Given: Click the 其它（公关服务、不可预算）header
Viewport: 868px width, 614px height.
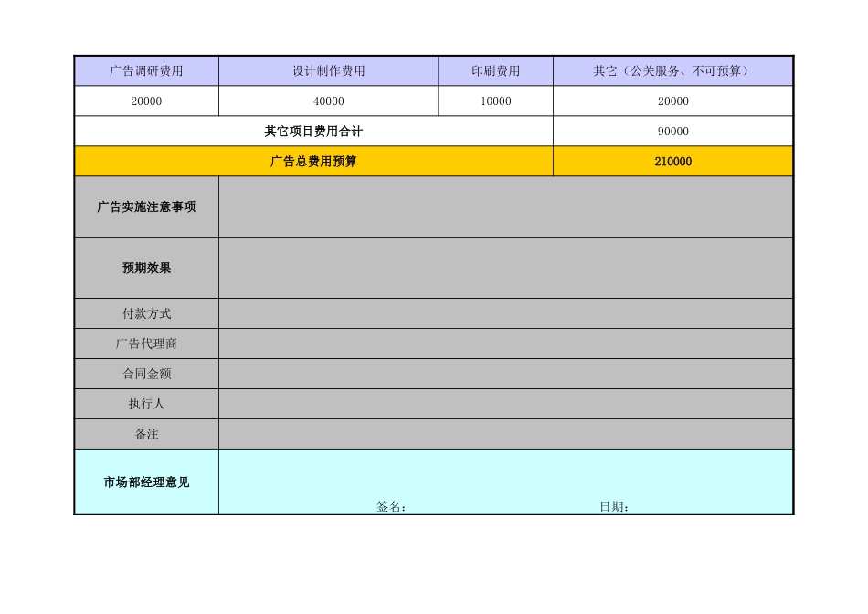Looking at the screenshot, I should point(672,69).
